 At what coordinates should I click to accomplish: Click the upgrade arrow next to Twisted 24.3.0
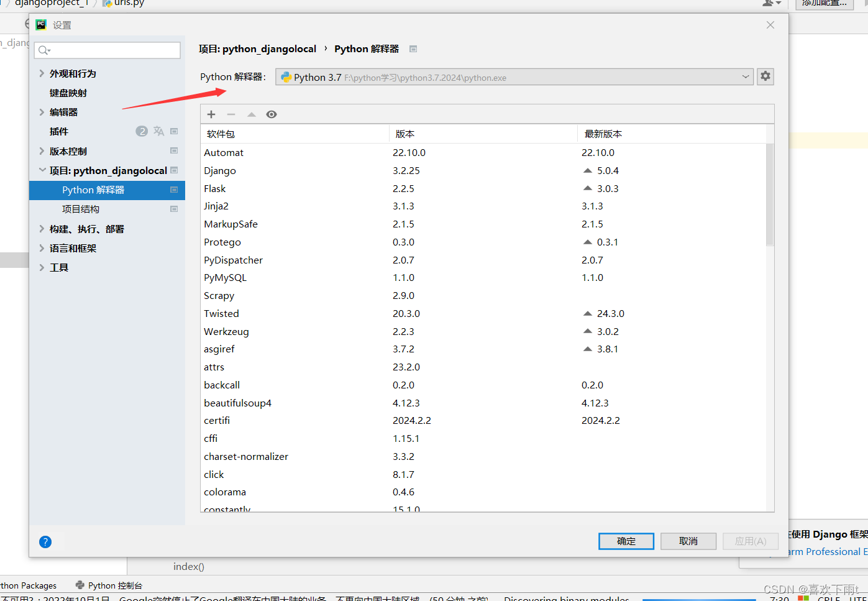(588, 313)
